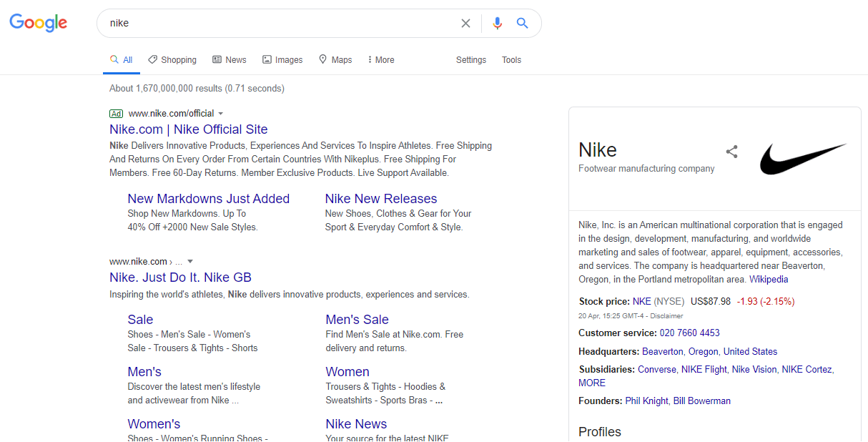Click the News tab icon
Screen dimensions: 868x442
(x=216, y=59)
